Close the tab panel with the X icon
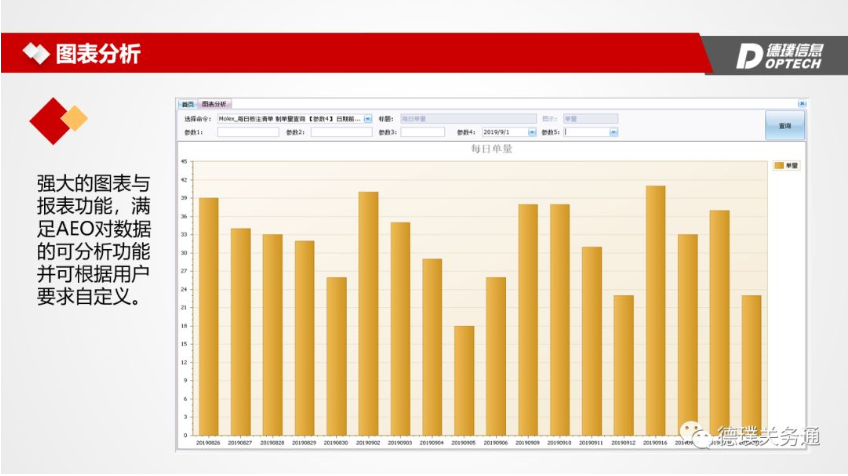This screenshot has width=848, height=476. pyautogui.click(x=801, y=103)
